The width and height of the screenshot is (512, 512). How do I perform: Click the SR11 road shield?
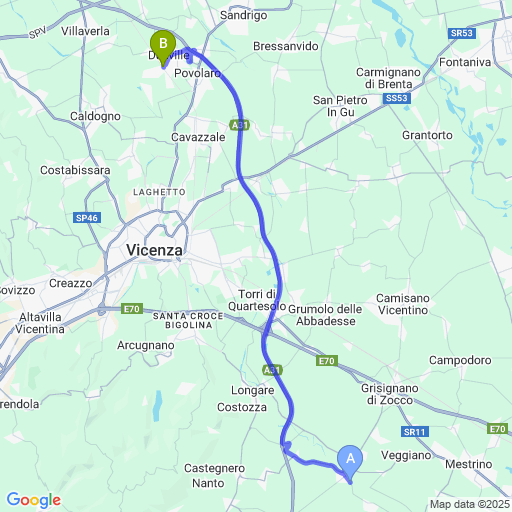pyautogui.click(x=415, y=432)
